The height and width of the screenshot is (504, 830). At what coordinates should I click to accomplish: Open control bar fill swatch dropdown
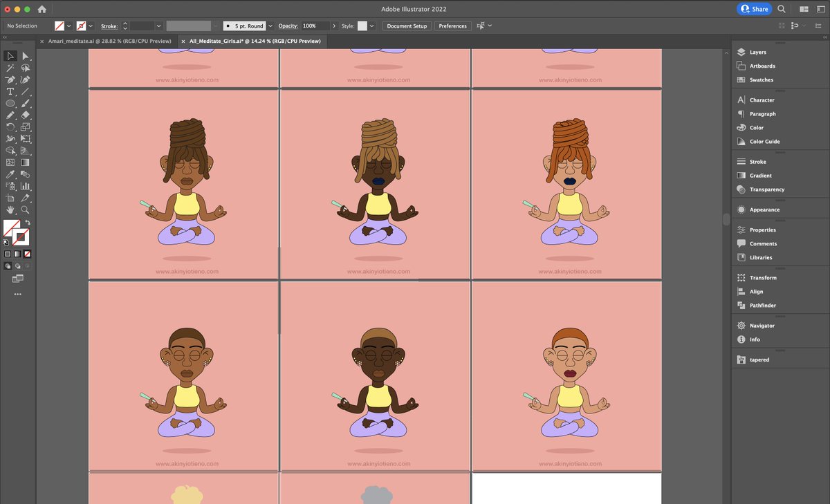68,26
